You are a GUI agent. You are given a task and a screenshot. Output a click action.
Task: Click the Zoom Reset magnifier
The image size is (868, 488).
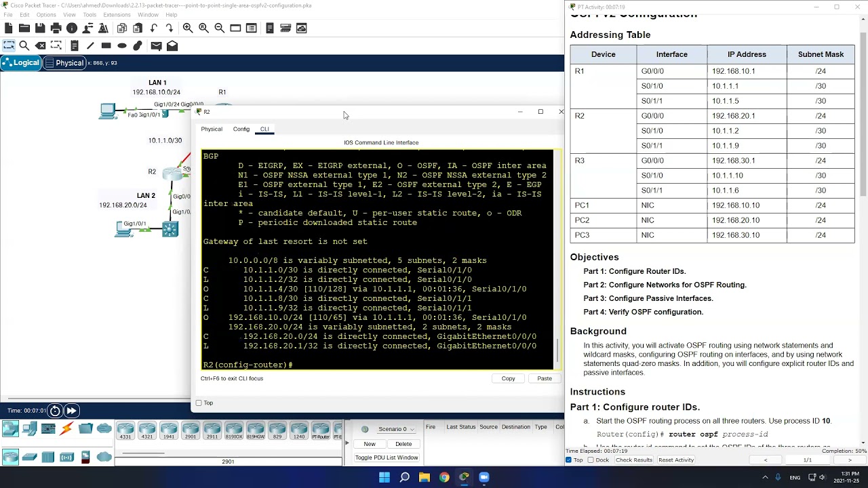point(203,28)
